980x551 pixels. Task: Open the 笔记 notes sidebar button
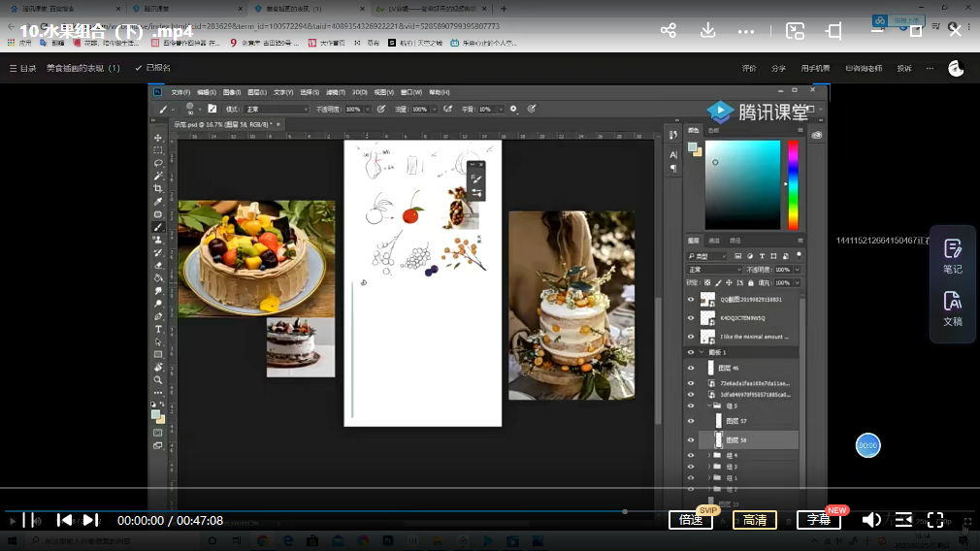pos(953,256)
